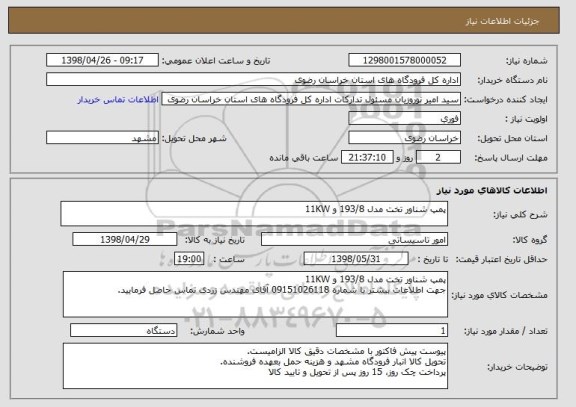Click the اطلاعات کالاهای مورد نیاز section heading
The height and width of the screenshot is (407, 576).
(492, 190)
